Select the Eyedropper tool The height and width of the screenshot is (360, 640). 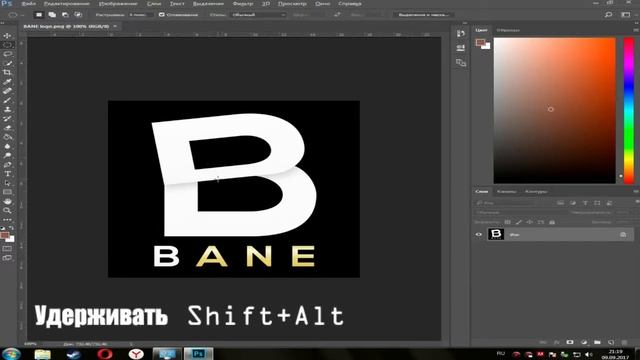pos(7,82)
